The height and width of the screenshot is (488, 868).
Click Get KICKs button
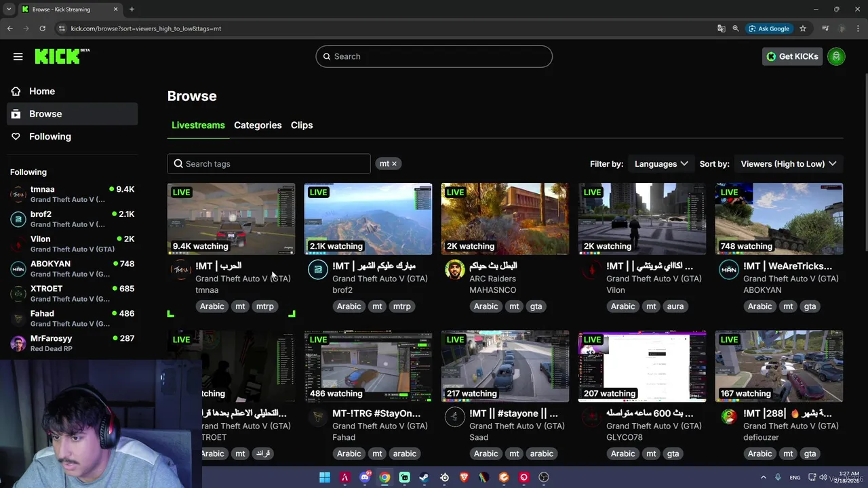coord(792,56)
